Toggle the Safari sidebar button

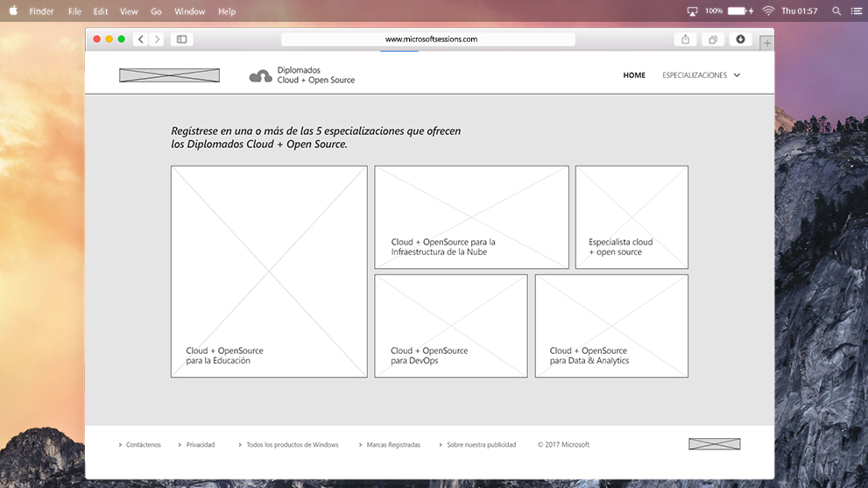pyautogui.click(x=181, y=39)
